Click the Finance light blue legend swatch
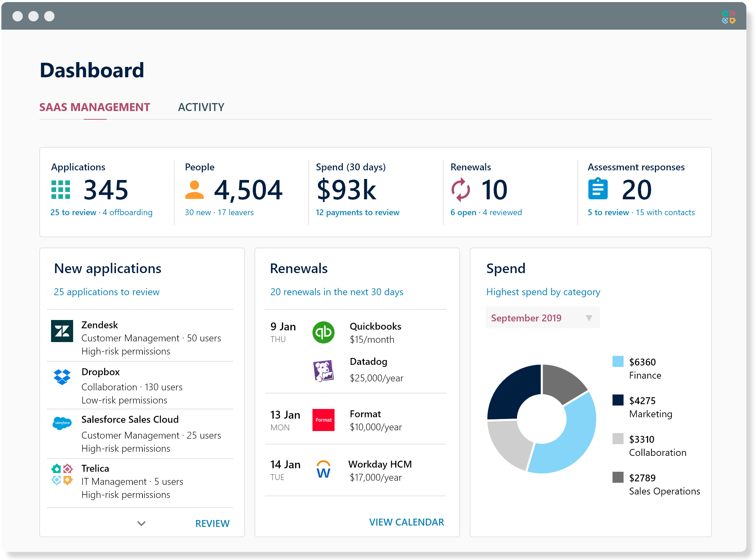 (x=618, y=361)
